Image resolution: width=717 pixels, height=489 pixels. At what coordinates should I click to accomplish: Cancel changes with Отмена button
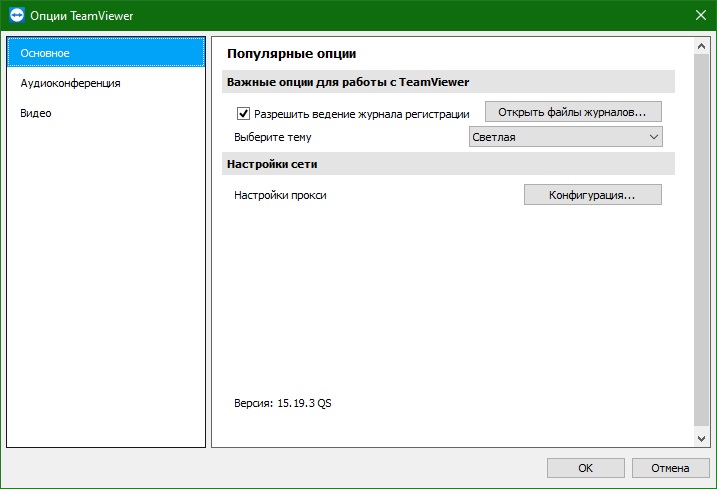pos(670,468)
